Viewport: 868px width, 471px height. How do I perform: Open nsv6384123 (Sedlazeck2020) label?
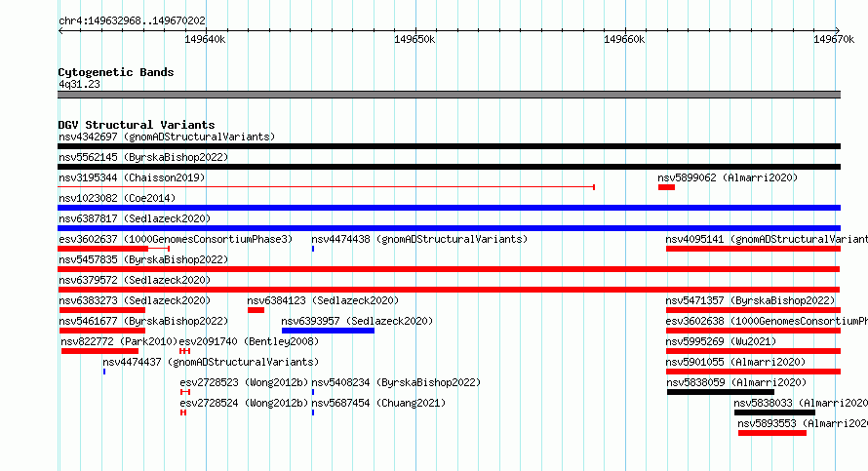click(323, 300)
